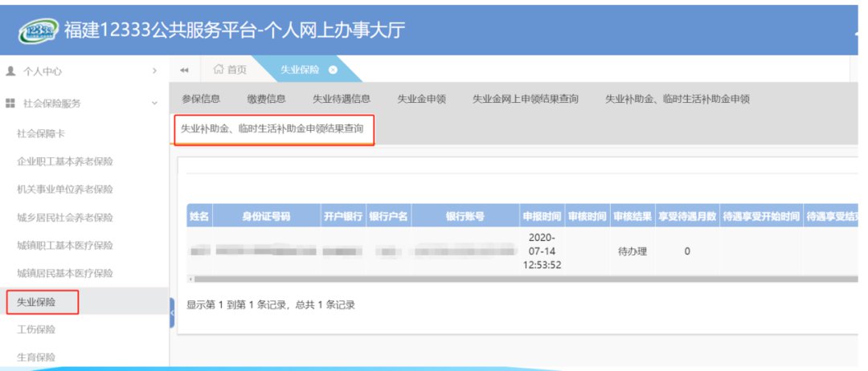868x371 pixels.
Task: Click the 待办理 status cell
Action: [633, 251]
